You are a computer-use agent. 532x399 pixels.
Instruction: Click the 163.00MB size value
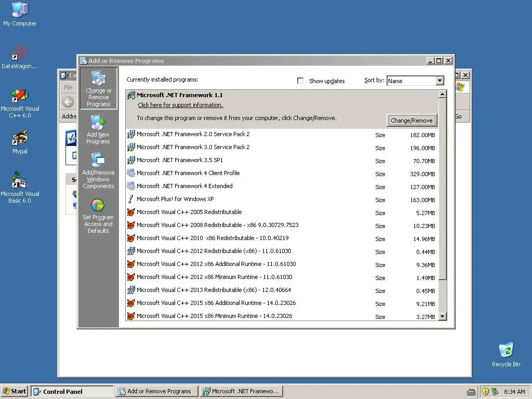[422, 200]
